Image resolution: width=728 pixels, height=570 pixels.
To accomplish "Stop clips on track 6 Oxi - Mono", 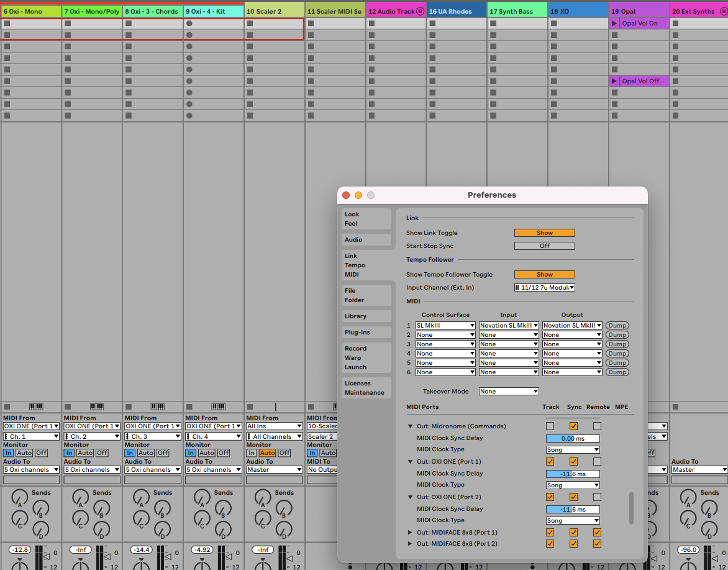I will coord(7,407).
